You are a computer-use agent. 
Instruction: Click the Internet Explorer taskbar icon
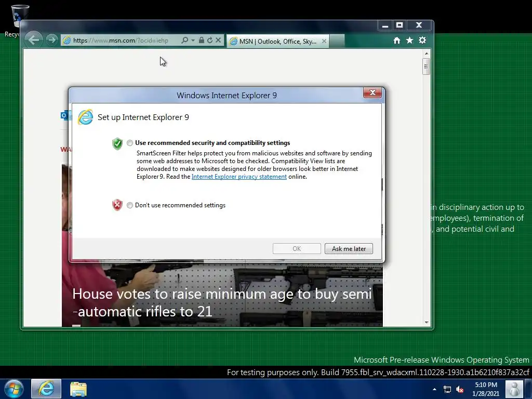(x=46, y=389)
